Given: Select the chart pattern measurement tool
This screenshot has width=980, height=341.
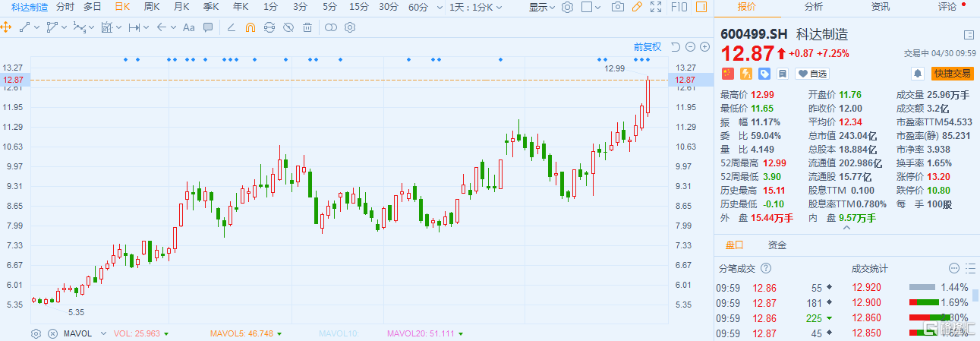Looking at the screenshot, I should pyautogui.click(x=107, y=27).
